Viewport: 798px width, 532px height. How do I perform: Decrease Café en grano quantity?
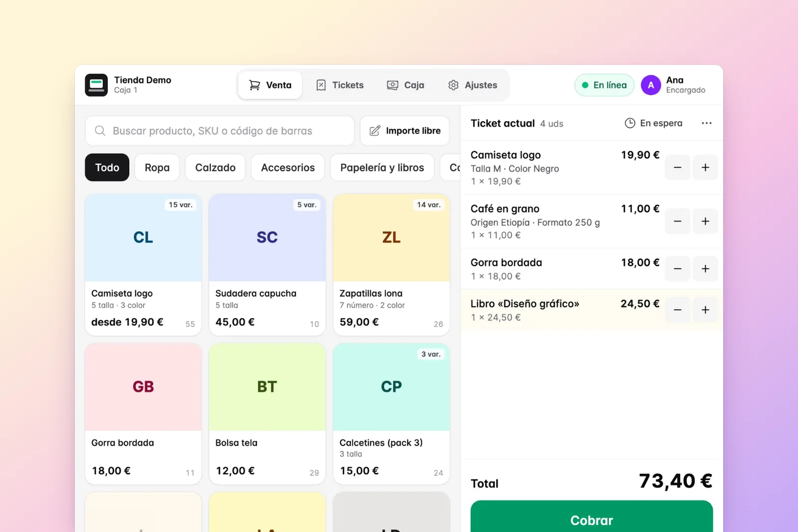(x=677, y=221)
